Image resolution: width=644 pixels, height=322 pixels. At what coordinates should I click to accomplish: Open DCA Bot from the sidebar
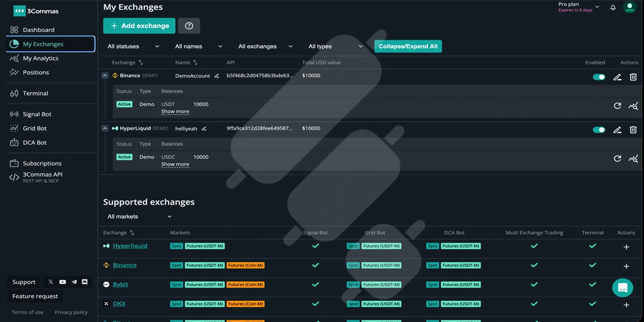click(x=35, y=143)
